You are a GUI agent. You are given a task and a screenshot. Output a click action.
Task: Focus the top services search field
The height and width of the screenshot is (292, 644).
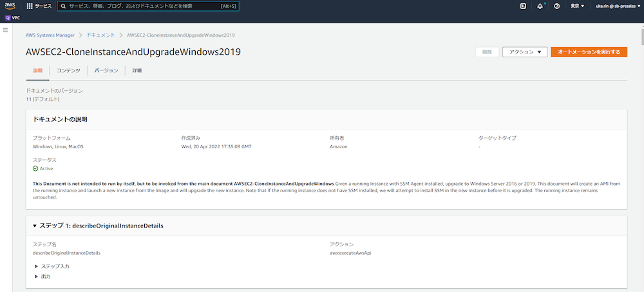[x=142, y=6]
